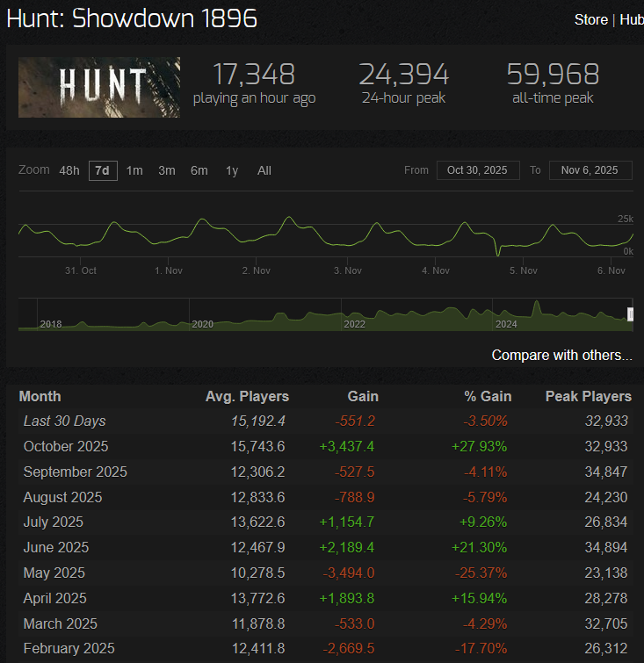Open the Hub link
Image resolution: width=644 pixels, height=663 pixels.
(x=632, y=19)
